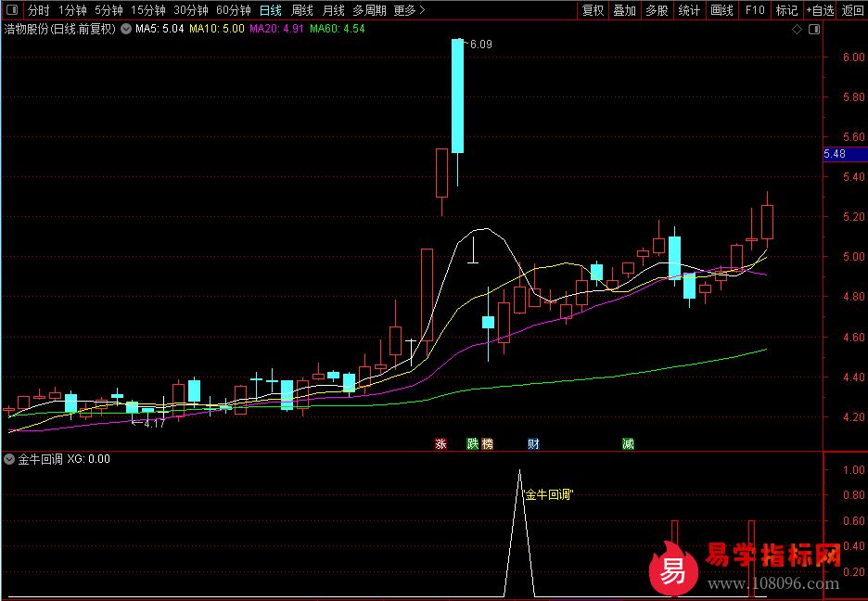Click the 5.48 current price label on axis
The height and width of the screenshot is (601, 868).
click(x=835, y=154)
